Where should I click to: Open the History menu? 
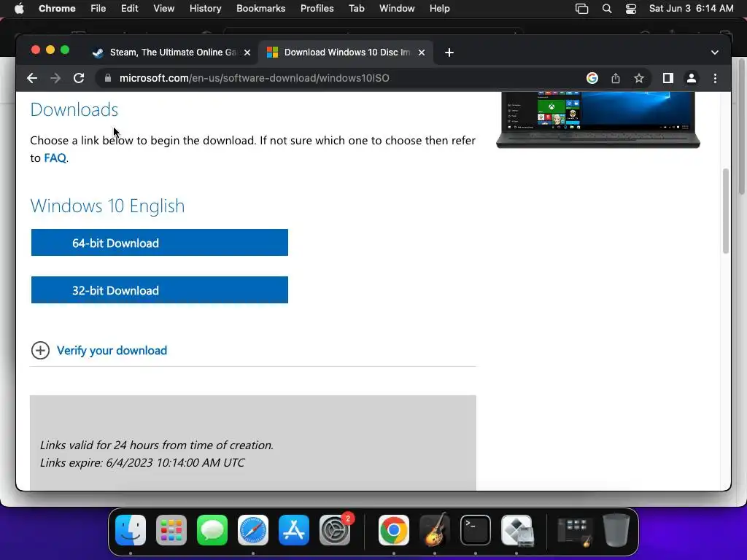[205, 9]
